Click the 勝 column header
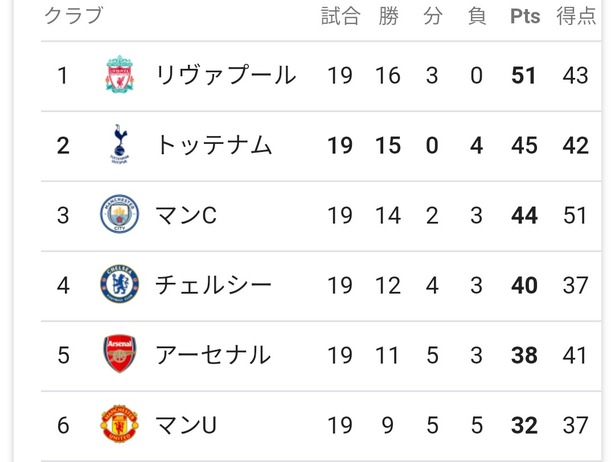 point(388,16)
